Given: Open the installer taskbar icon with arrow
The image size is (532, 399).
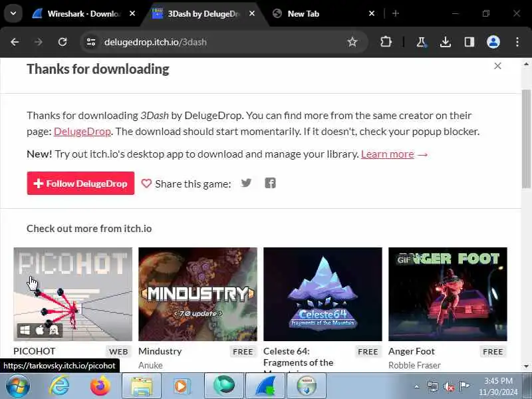Looking at the screenshot, I should (307, 386).
